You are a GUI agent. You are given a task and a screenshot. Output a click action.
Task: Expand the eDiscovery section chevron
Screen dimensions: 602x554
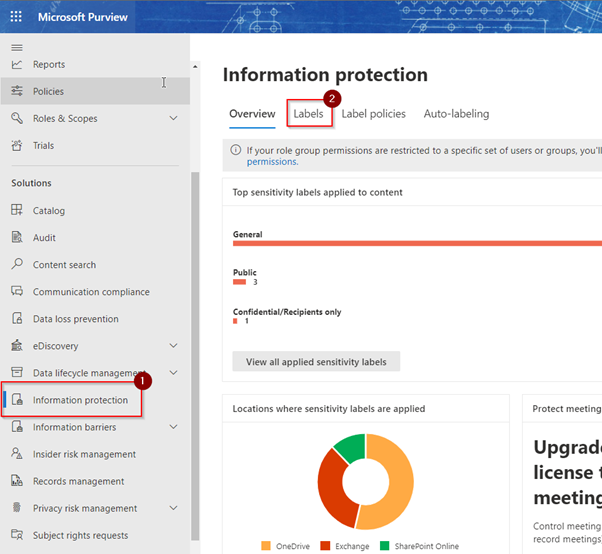pyautogui.click(x=173, y=346)
